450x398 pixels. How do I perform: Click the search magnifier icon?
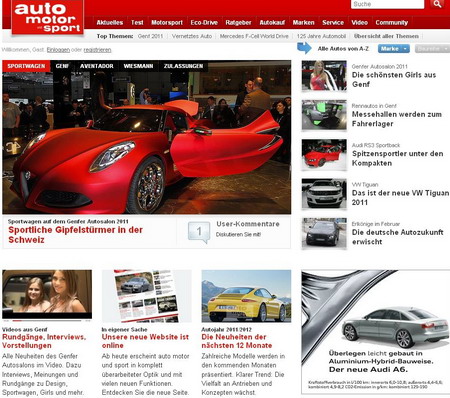[437, 4]
